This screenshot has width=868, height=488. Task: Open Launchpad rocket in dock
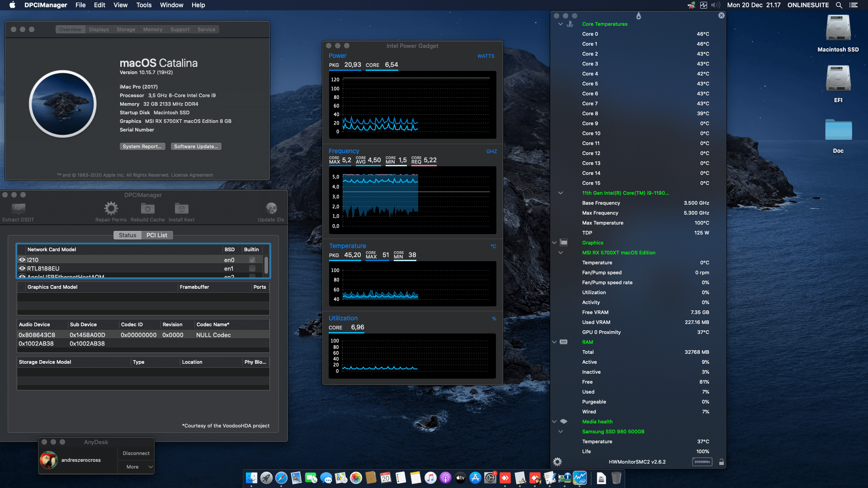tap(266, 478)
